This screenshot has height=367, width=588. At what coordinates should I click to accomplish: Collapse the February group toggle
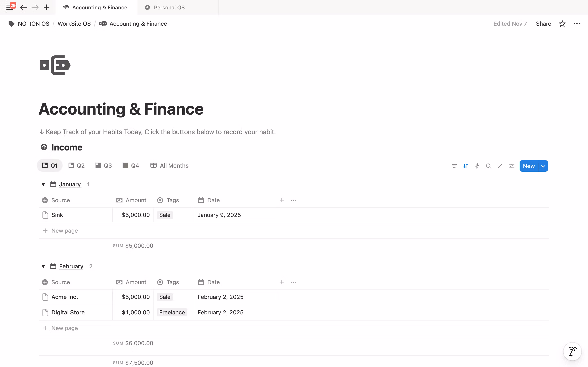pyautogui.click(x=43, y=266)
